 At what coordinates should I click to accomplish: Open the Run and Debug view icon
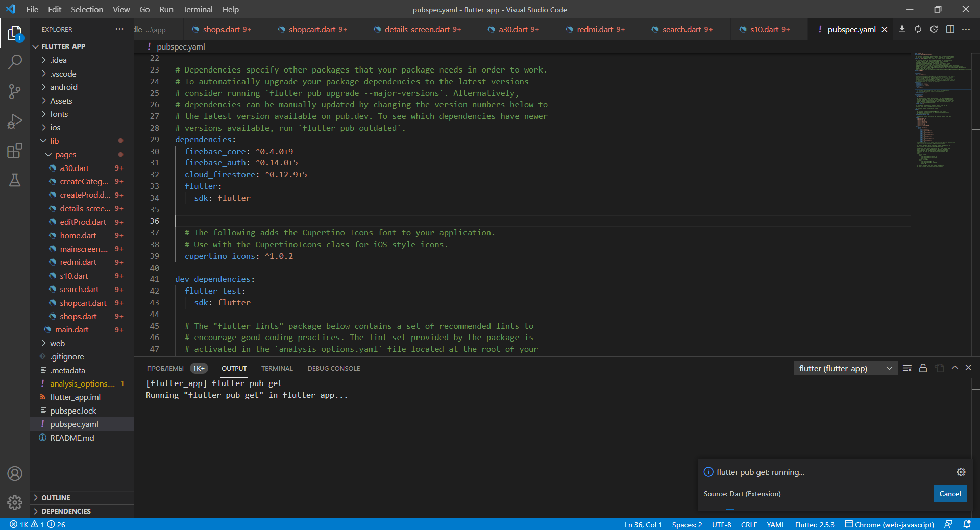tap(15, 121)
